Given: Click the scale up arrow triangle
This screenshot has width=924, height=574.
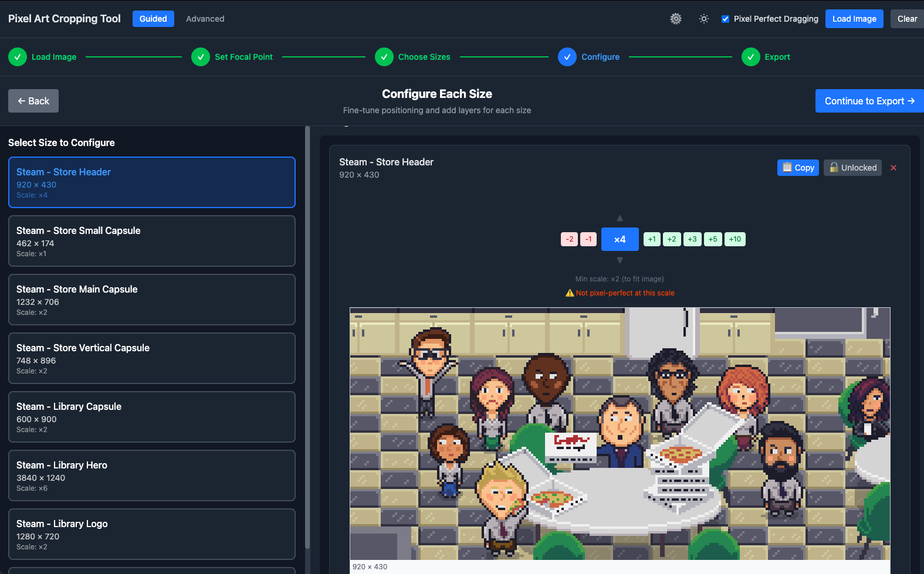Looking at the screenshot, I should pyautogui.click(x=620, y=218).
